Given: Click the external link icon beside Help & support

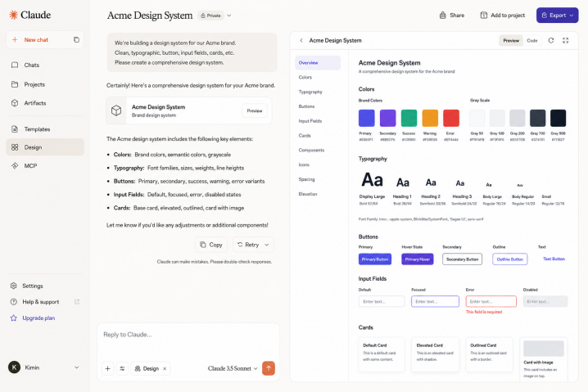Looking at the screenshot, I should pyautogui.click(x=77, y=302).
